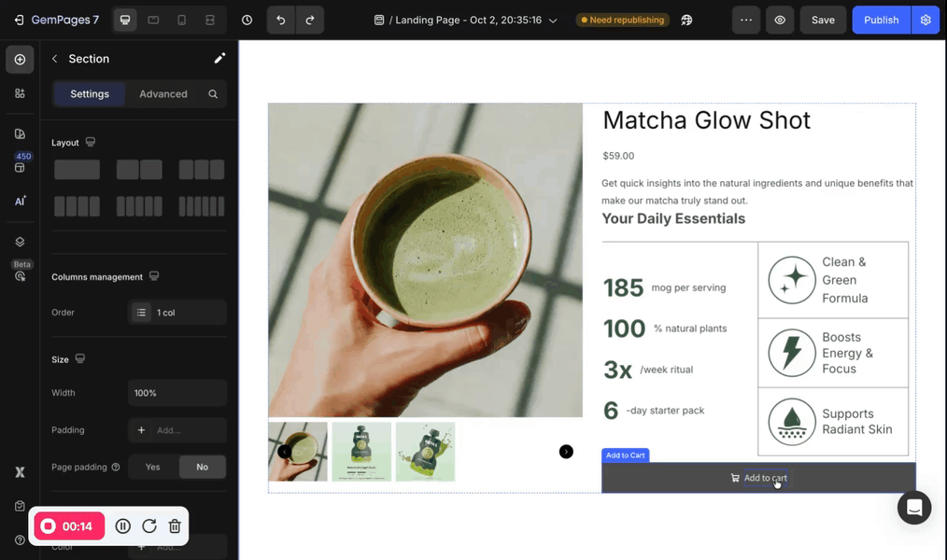Expand the Landing Page title dropdown
The image size is (947, 560).
(x=553, y=20)
